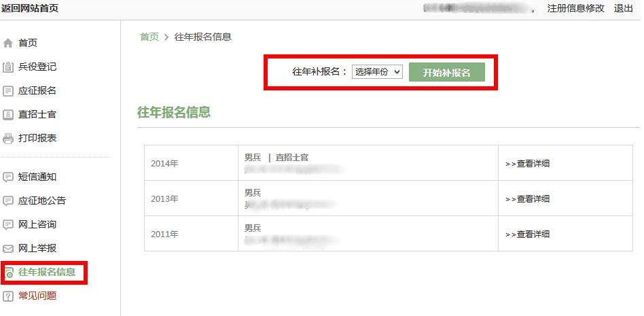Open 网上咨询 in the sidebar
The width and height of the screenshot is (644, 316).
click(37, 224)
